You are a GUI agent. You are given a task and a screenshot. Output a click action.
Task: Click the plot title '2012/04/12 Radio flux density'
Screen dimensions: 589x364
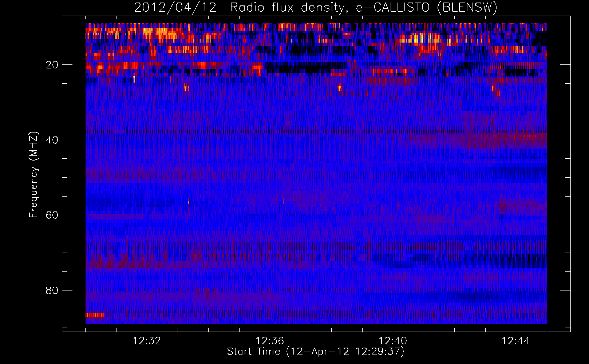[x=316, y=7]
